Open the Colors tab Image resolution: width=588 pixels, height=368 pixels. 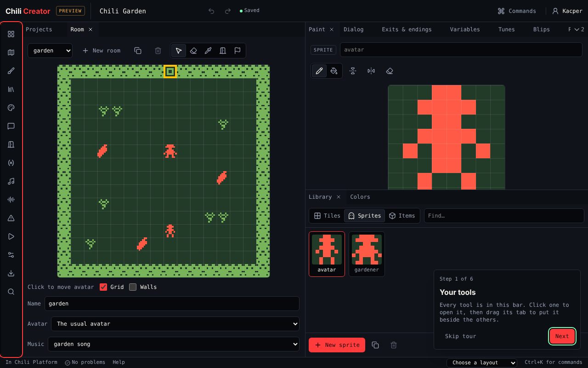pos(360,197)
